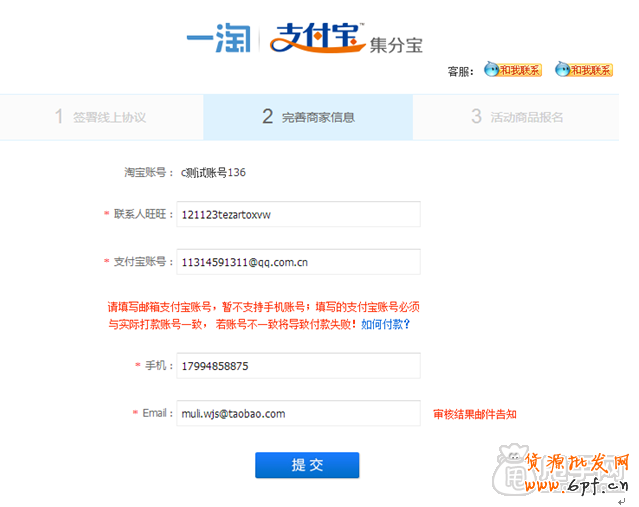This screenshot has width=639, height=507.
Task: Open the 支付宝 集分宝 logo
Action: (347, 38)
